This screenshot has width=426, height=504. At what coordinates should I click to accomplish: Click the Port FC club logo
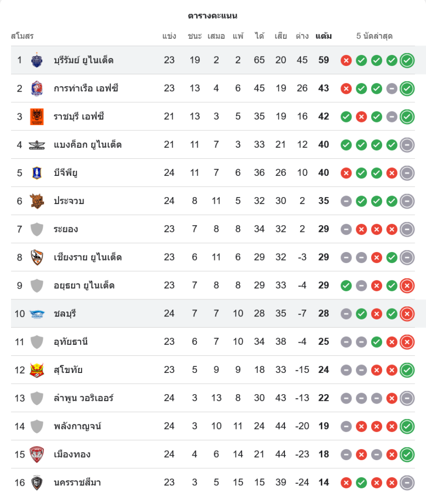(37, 89)
